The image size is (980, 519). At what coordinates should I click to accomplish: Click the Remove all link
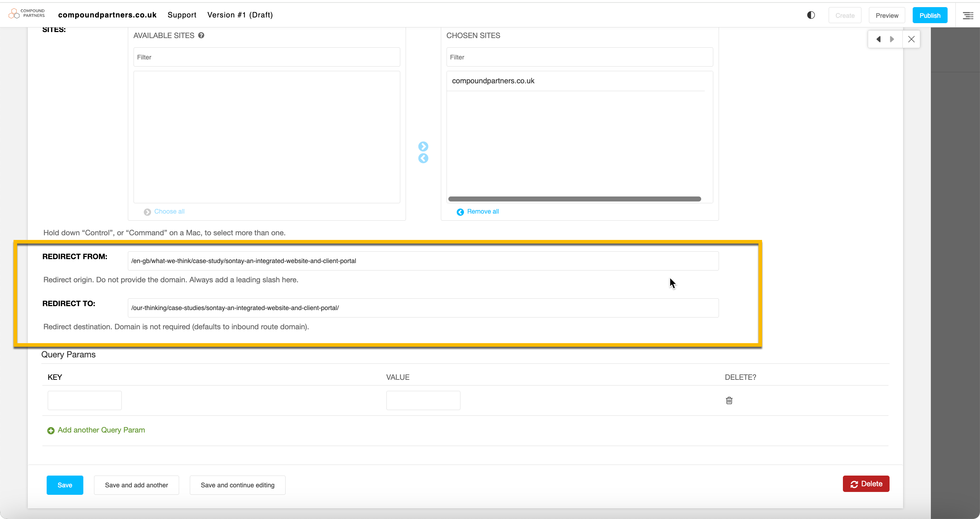[x=483, y=211]
